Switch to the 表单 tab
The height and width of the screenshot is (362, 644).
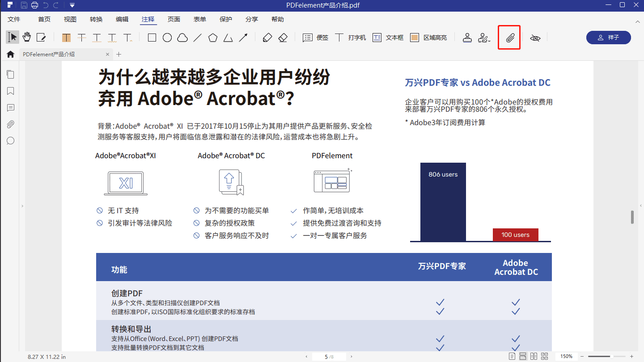click(200, 19)
